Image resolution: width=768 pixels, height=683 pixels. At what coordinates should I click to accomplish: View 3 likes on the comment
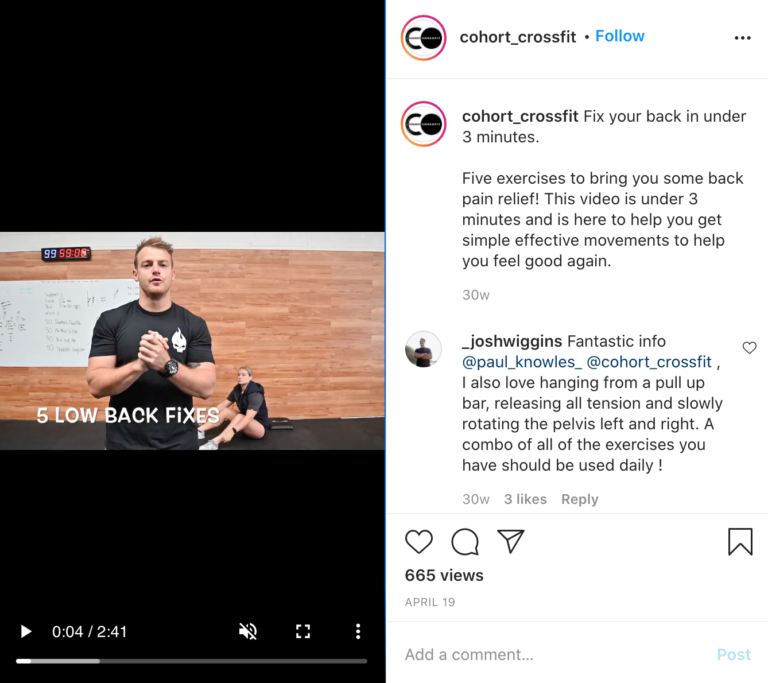click(525, 499)
